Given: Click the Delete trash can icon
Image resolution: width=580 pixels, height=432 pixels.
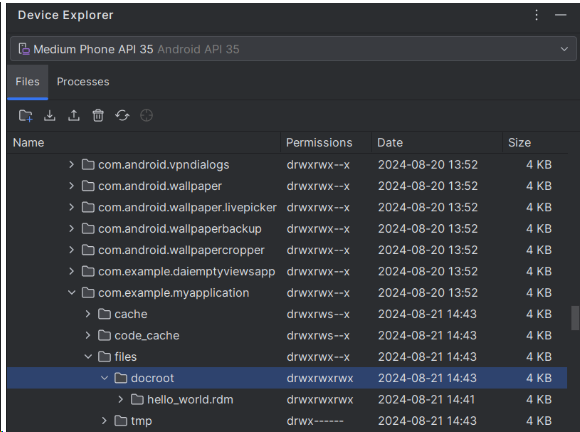Looking at the screenshot, I should click(98, 116).
